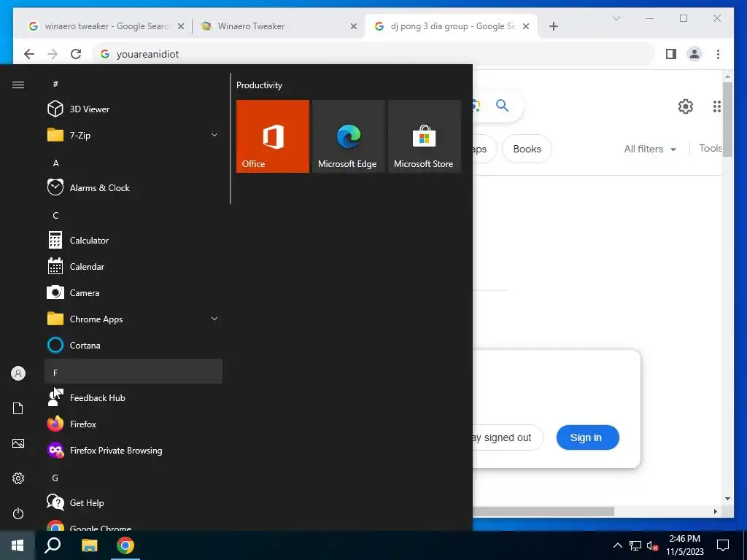Screen dimensions: 747x560
Task: Select the Books search filter
Action: tap(527, 149)
